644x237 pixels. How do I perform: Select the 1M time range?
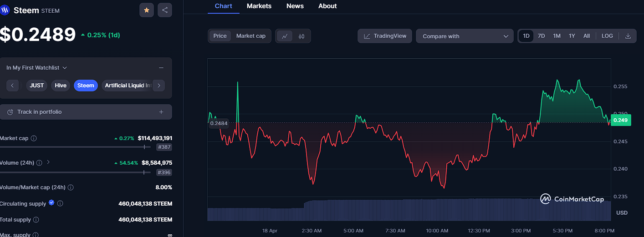point(557,36)
